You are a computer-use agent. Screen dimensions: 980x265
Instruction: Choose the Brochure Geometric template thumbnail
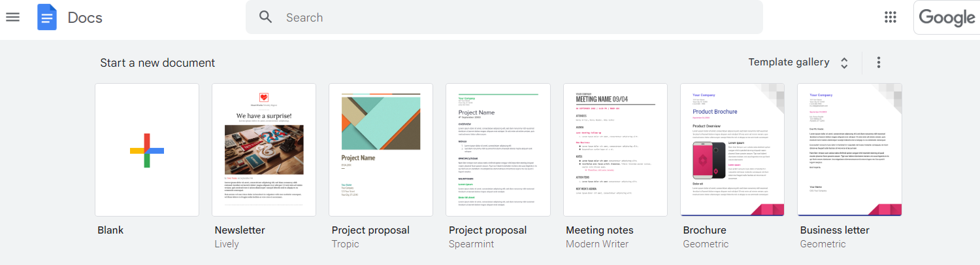732,150
